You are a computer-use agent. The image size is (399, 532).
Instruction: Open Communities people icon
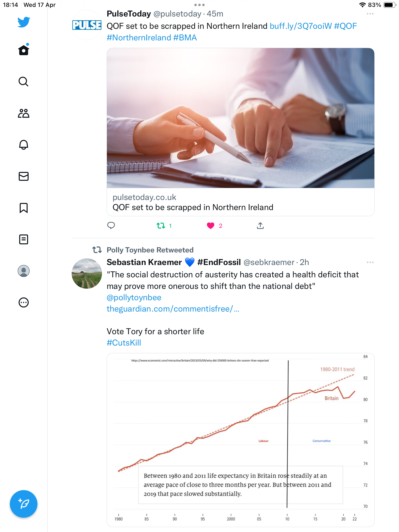pos(24,113)
